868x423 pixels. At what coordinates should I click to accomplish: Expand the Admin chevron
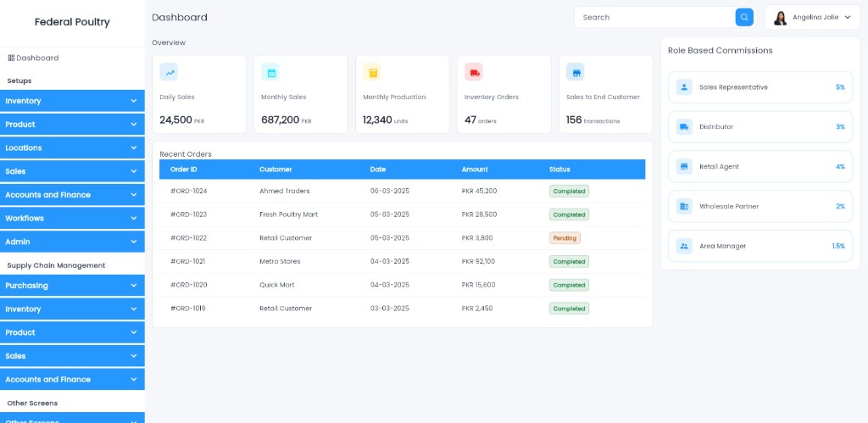pyautogui.click(x=133, y=242)
